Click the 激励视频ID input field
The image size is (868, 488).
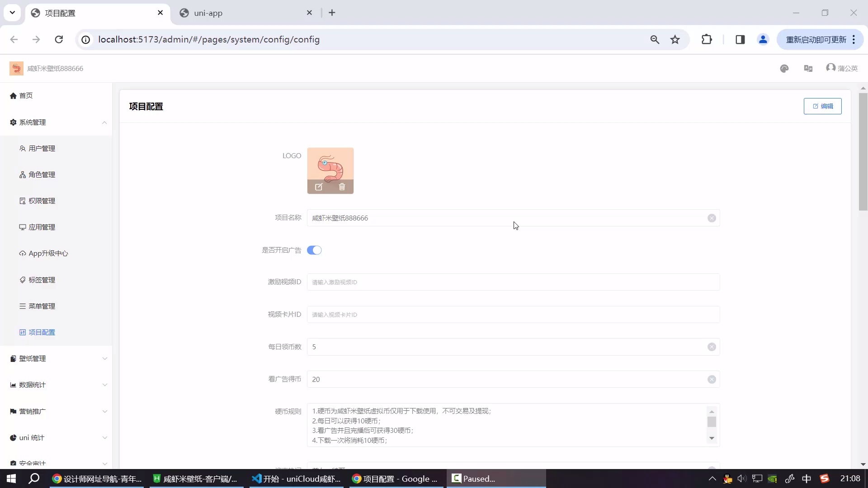click(x=513, y=282)
